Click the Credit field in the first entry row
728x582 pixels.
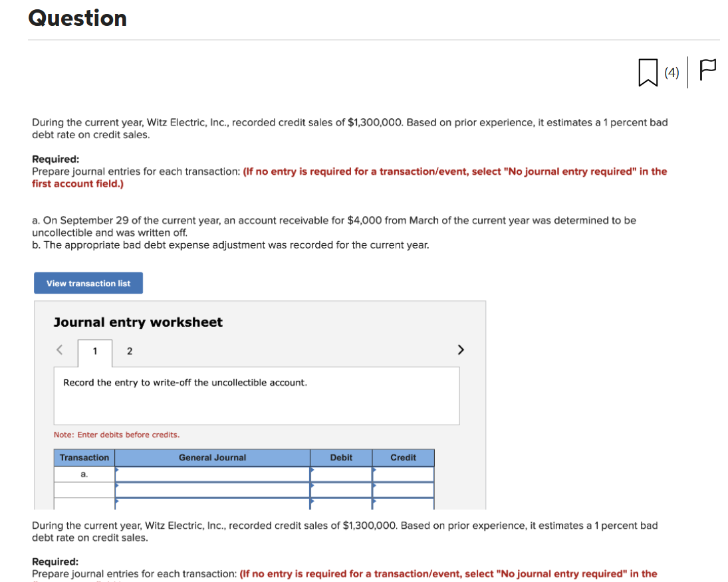tap(403, 474)
